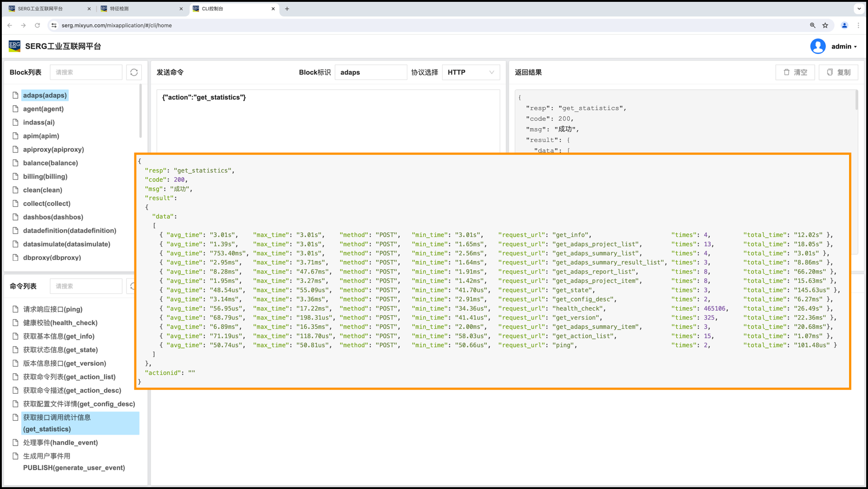The height and width of the screenshot is (489, 868).
Task: Open the new browser tab plus icon
Action: [287, 9]
